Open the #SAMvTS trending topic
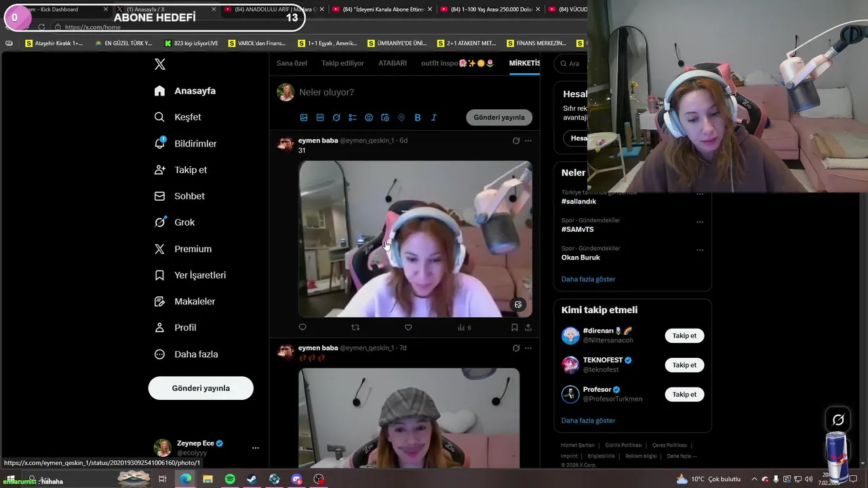This screenshot has height=488, width=868. pos(577,229)
